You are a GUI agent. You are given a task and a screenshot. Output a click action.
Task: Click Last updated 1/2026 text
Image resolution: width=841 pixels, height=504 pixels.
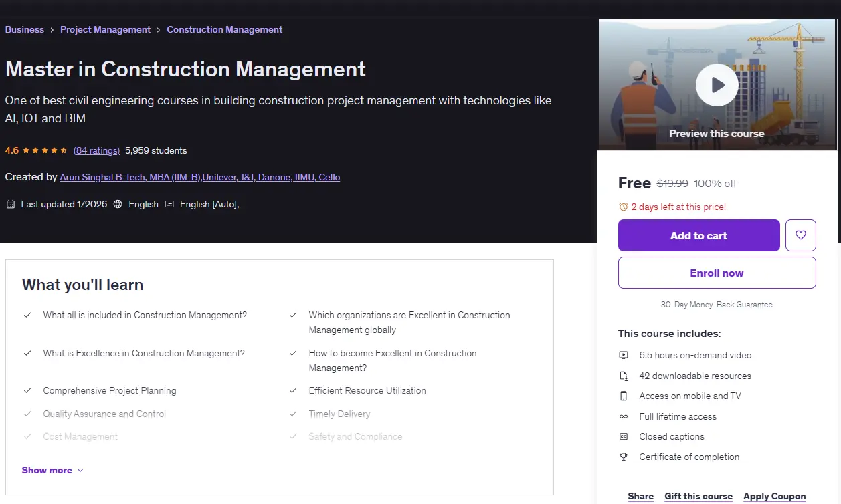tap(64, 204)
